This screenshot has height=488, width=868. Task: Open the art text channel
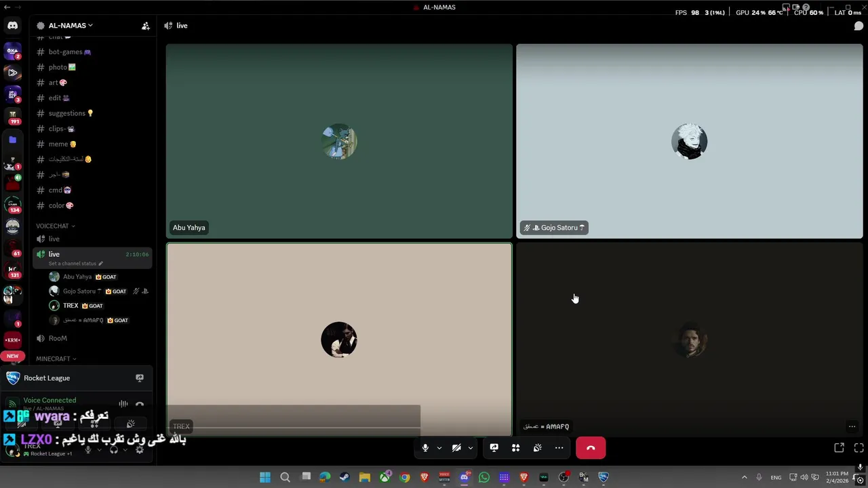click(x=92, y=83)
